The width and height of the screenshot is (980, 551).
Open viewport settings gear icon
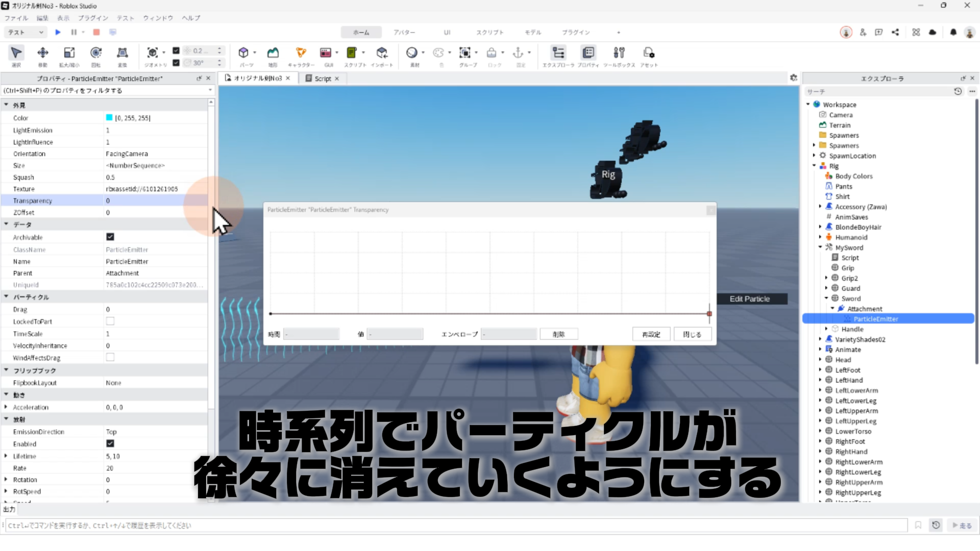tap(793, 78)
